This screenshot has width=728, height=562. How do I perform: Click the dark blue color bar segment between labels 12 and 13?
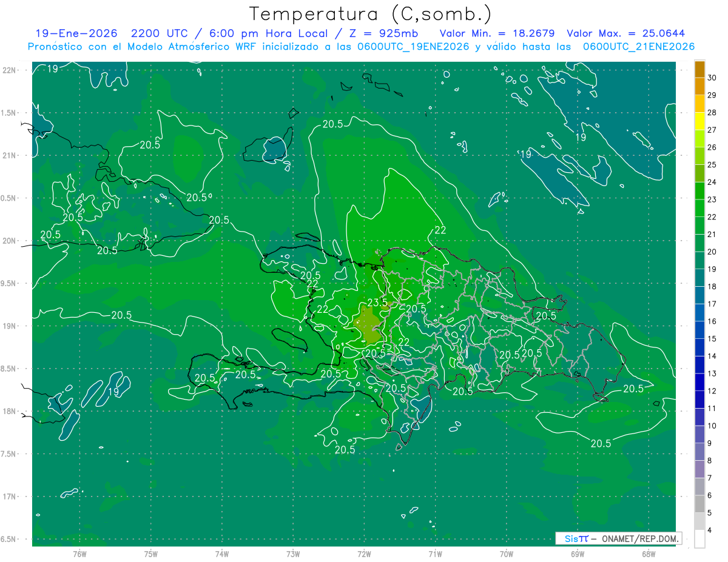pyautogui.click(x=699, y=382)
